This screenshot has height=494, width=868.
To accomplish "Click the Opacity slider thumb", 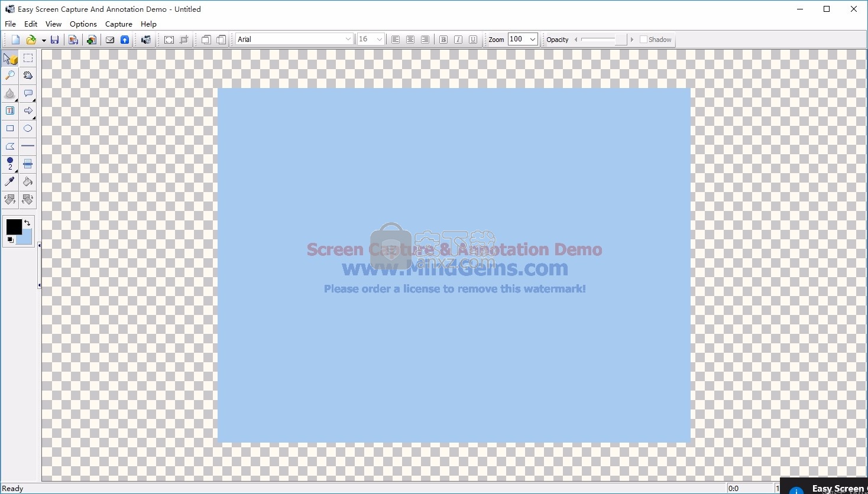I will tap(620, 40).
